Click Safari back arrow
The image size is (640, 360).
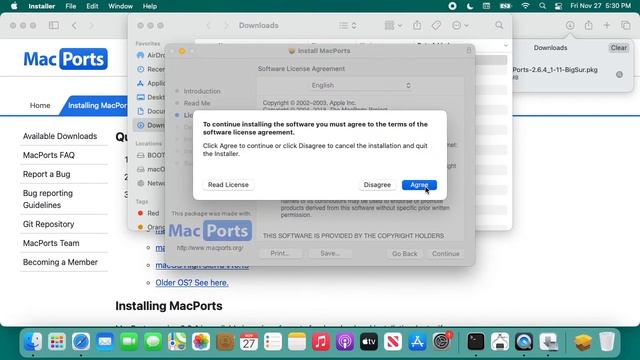74,25
